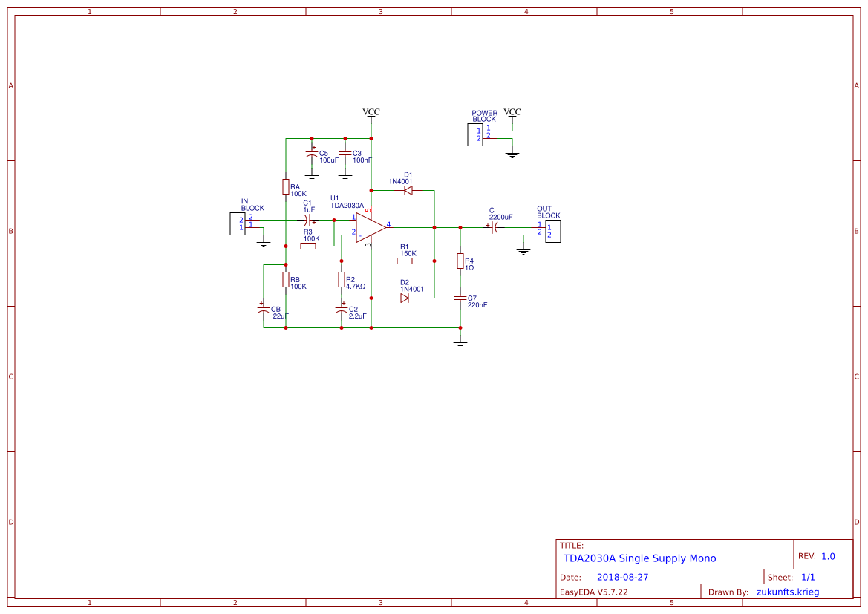Click the POWER BLOCK connector
The image size is (868, 614).
(x=475, y=134)
